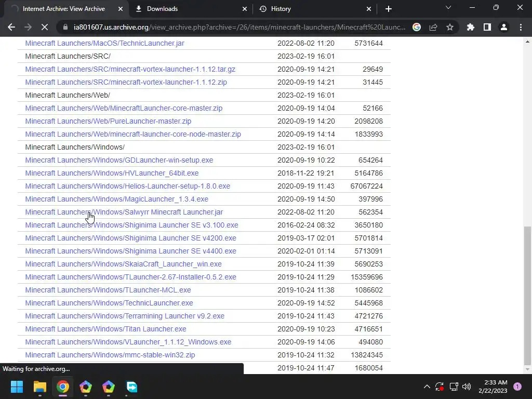532x399 pixels.
Task: Open PureLauncher-master.zip link
Action: click(x=108, y=121)
